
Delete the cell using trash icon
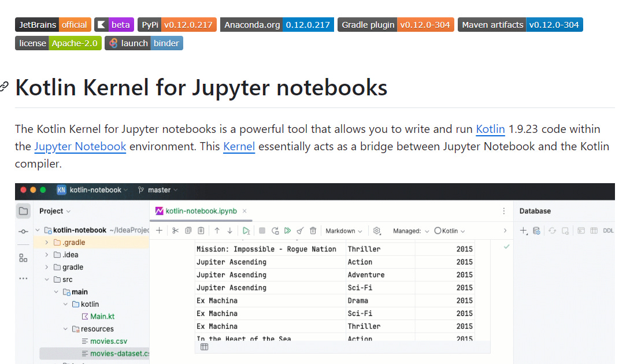(x=313, y=231)
